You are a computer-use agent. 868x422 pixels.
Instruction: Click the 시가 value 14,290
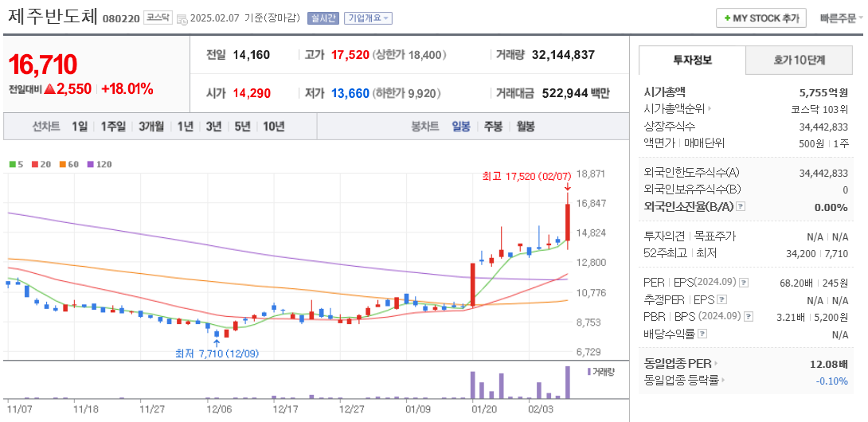click(x=252, y=93)
